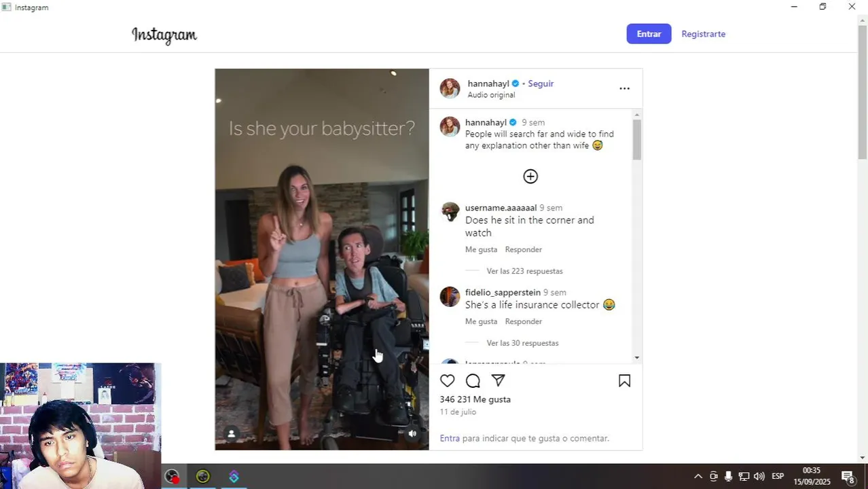Image resolution: width=868 pixels, height=489 pixels.
Task: Follow hannahayl with the Seguir link
Action: [x=541, y=84]
